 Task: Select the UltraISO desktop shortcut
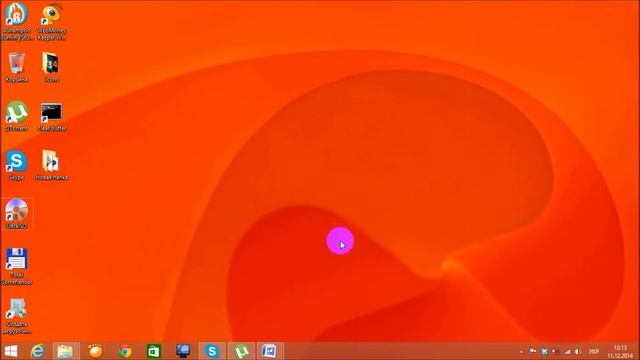point(16,214)
